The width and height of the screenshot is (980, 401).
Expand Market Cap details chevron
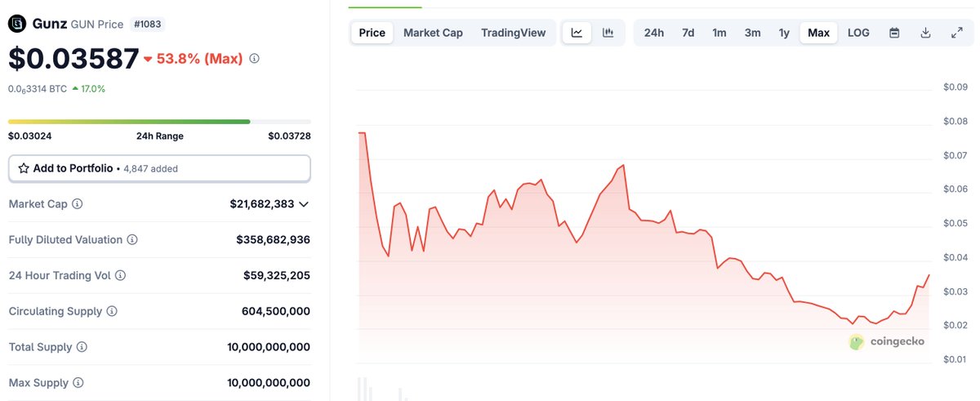[304, 204]
